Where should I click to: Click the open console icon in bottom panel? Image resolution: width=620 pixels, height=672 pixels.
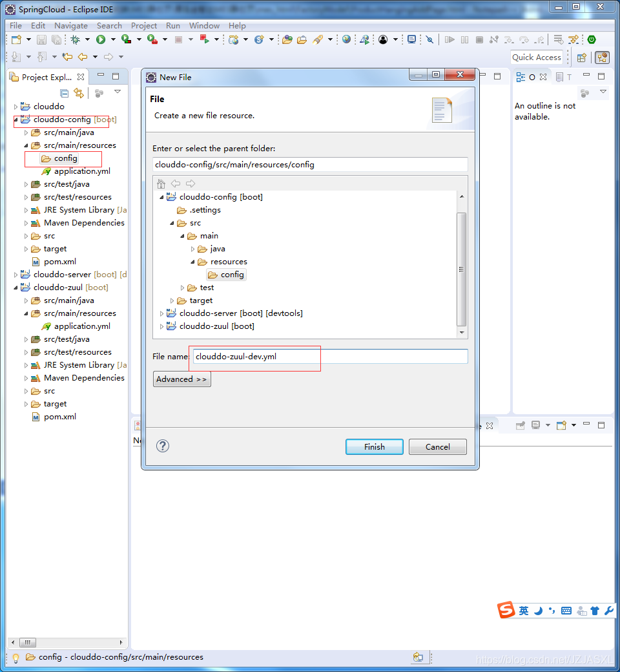[561, 425]
